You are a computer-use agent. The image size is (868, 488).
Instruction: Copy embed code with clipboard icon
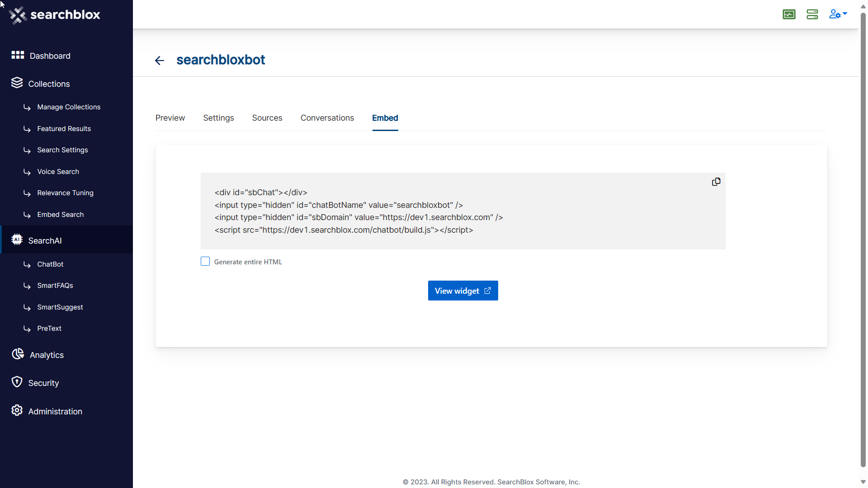point(716,182)
